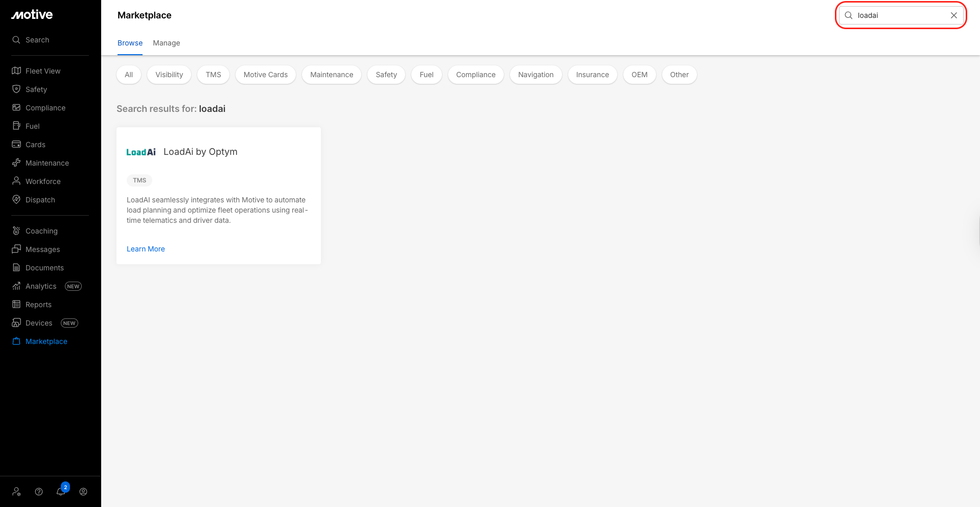Click the Analytics chart icon
The image size is (980, 507).
tap(16, 286)
